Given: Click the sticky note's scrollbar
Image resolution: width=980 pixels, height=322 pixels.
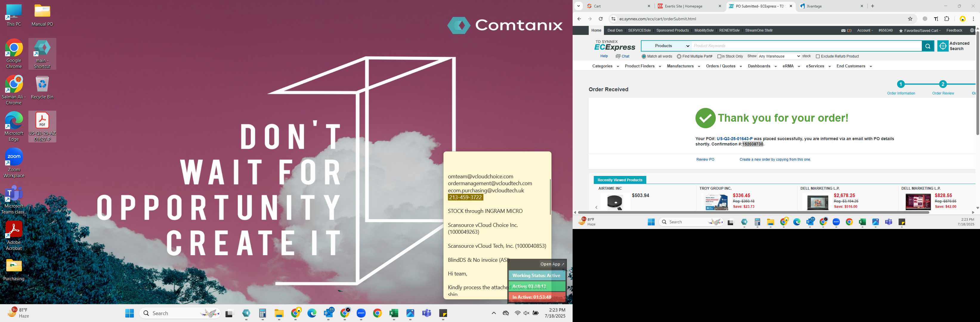Looking at the screenshot, I should [550, 196].
